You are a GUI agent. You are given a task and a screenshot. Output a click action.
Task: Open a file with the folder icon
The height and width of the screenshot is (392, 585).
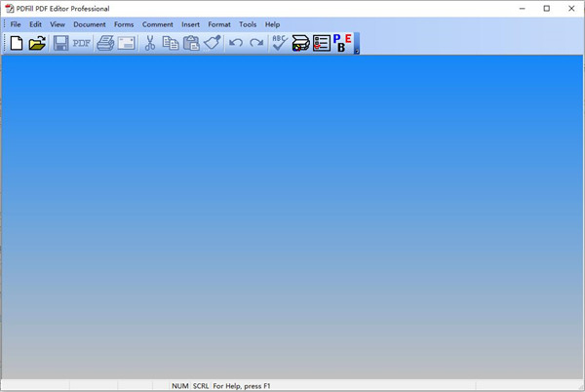point(38,43)
